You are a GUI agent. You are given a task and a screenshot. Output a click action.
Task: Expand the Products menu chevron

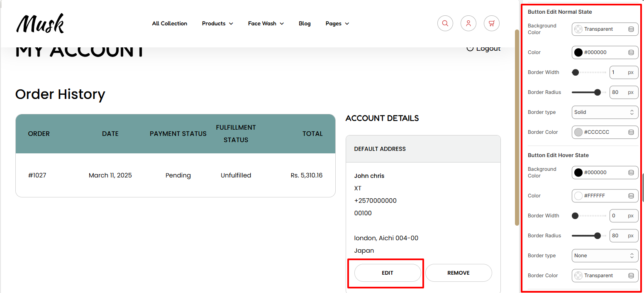[231, 24]
